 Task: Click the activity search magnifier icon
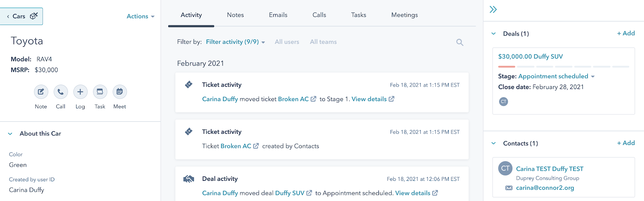coord(460,42)
